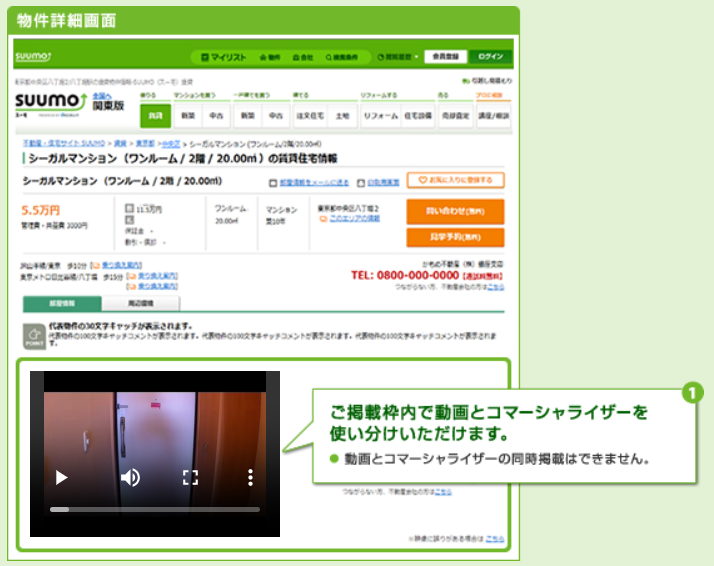Select the 賃貸 navigation tab

(x=155, y=116)
